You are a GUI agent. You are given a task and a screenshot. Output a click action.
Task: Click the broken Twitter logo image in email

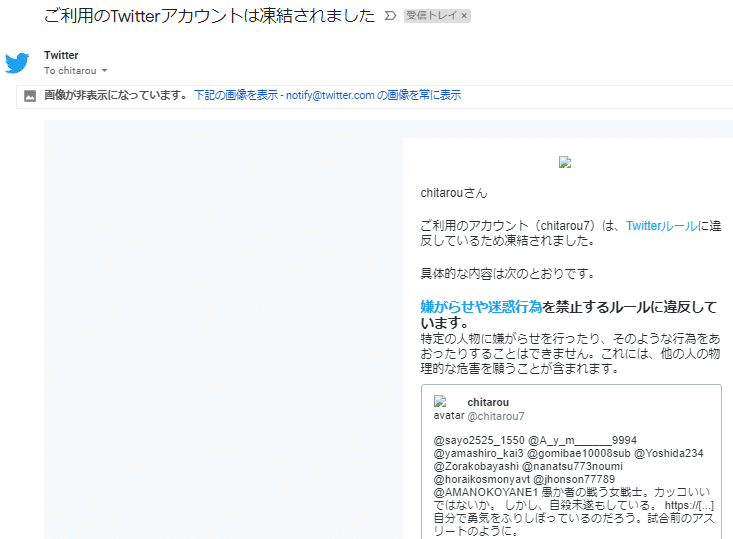coord(565,162)
